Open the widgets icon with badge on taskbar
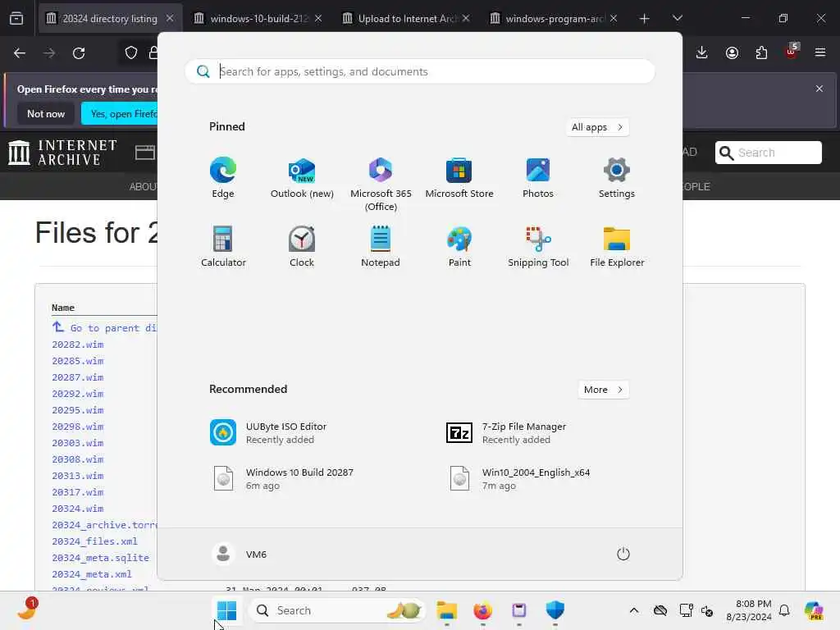Image resolution: width=840 pixels, height=630 pixels. pos(27,610)
